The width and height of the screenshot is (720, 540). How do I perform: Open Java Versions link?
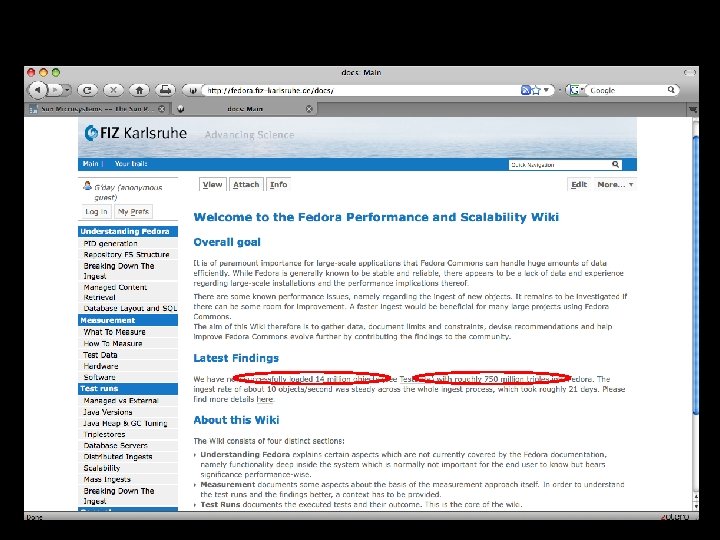[x=107, y=412]
